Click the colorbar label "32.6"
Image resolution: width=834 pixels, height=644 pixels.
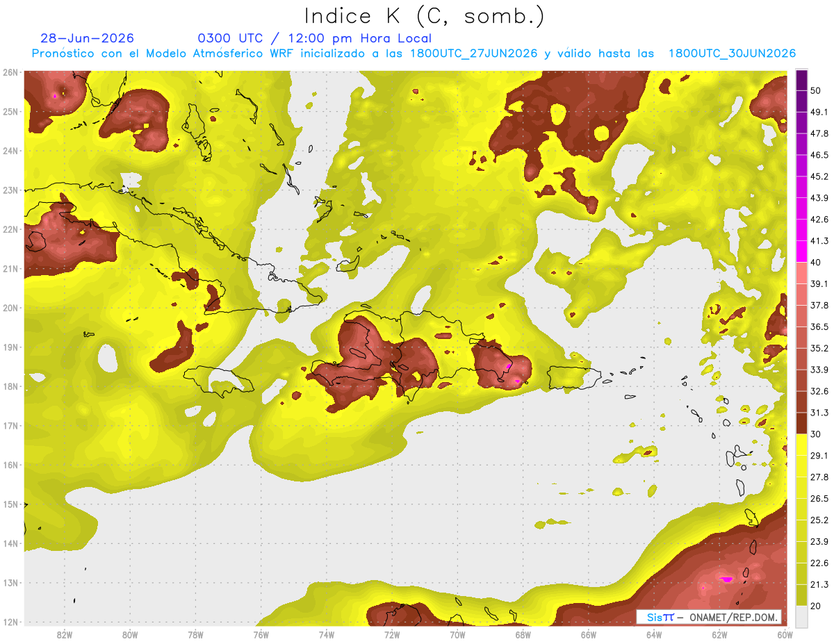(x=819, y=391)
